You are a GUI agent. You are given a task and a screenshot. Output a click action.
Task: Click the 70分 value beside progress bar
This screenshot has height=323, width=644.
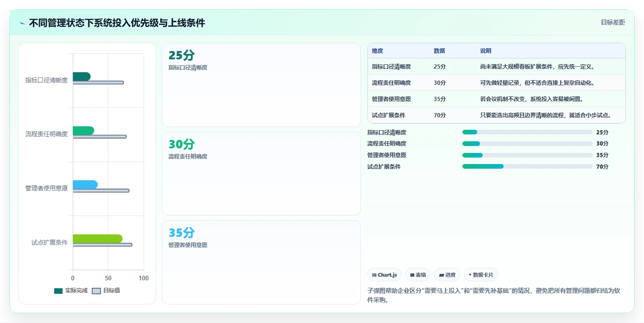pyautogui.click(x=602, y=167)
